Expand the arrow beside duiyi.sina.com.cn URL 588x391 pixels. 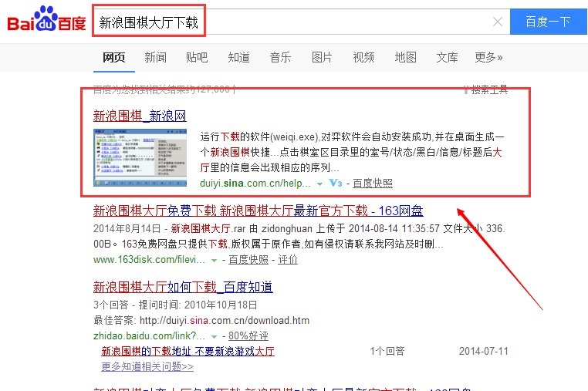tap(319, 184)
